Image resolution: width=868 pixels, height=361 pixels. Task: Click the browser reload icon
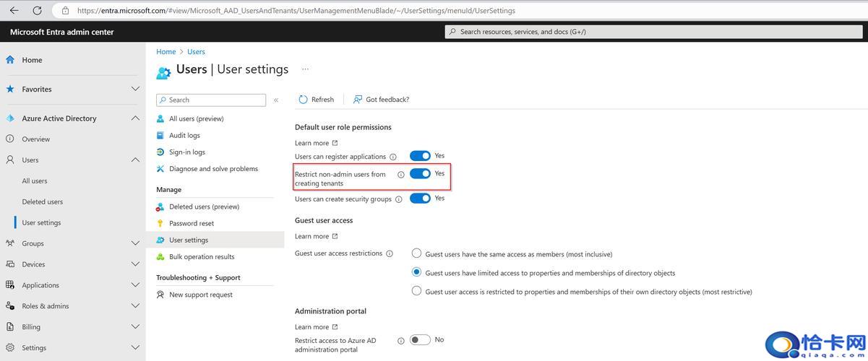[x=37, y=11]
